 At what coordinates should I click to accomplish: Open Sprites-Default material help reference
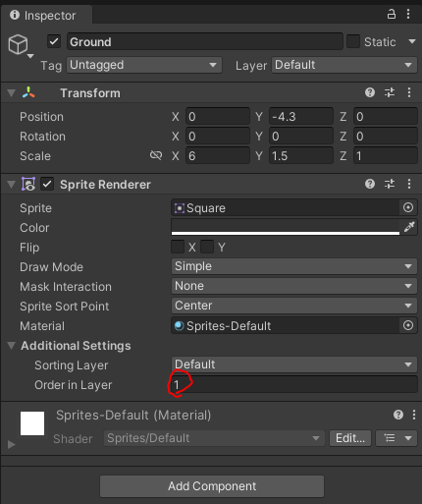tap(398, 415)
